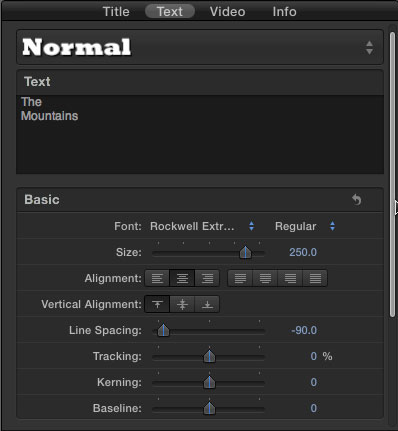Click the Line Spacing slider handle

pyautogui.click(x=163, y=331)
